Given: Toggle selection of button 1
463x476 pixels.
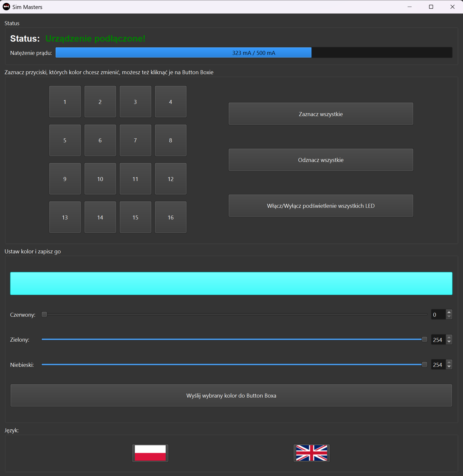Looking at the screenshot, I should [x=65, y=102].
